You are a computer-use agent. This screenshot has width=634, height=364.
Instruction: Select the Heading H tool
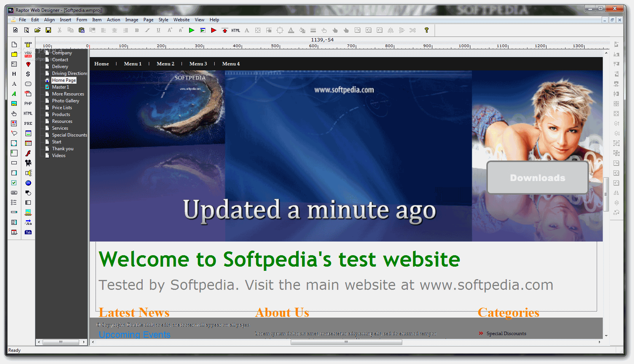point(14,74)
